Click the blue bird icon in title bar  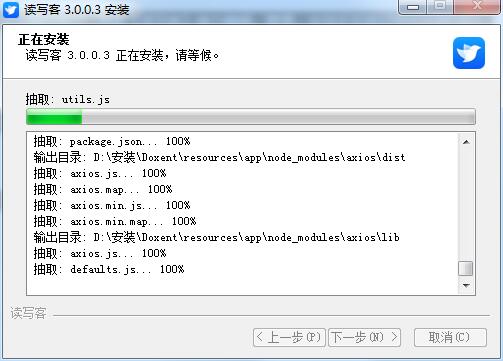click(x=11, y=10)
